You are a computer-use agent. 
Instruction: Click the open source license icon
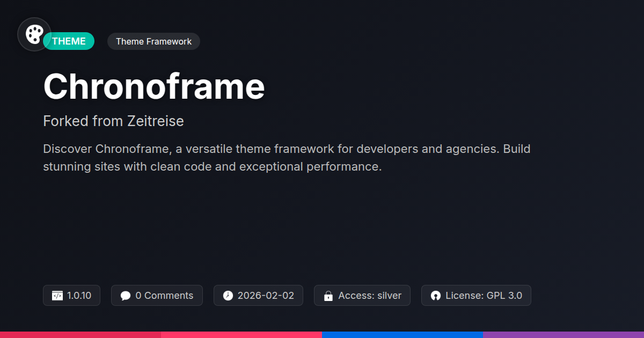(x=436, y=296)
